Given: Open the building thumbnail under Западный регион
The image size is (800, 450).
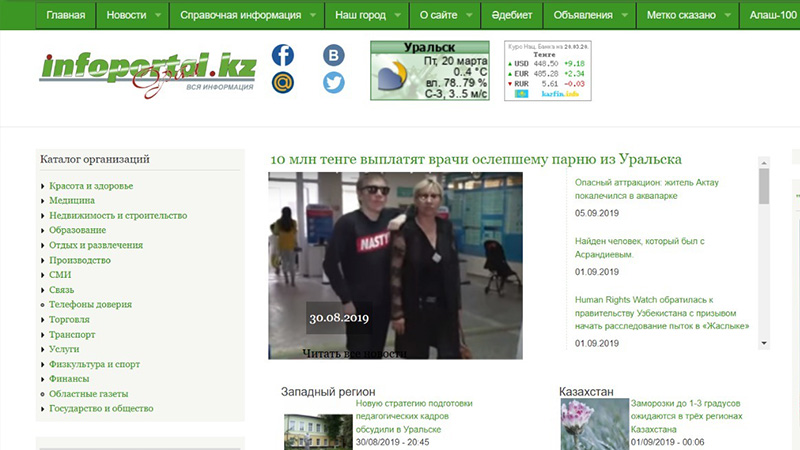Looking at the screenshot, I should tap(318, 432).
